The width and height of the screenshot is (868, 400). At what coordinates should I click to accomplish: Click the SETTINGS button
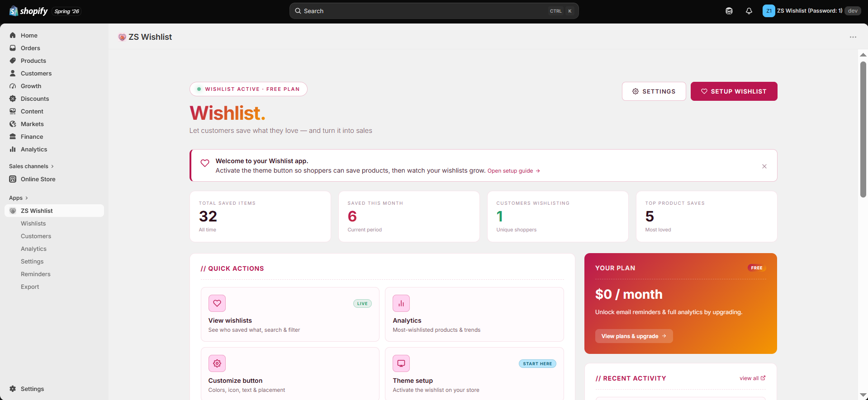click(654, 91)
